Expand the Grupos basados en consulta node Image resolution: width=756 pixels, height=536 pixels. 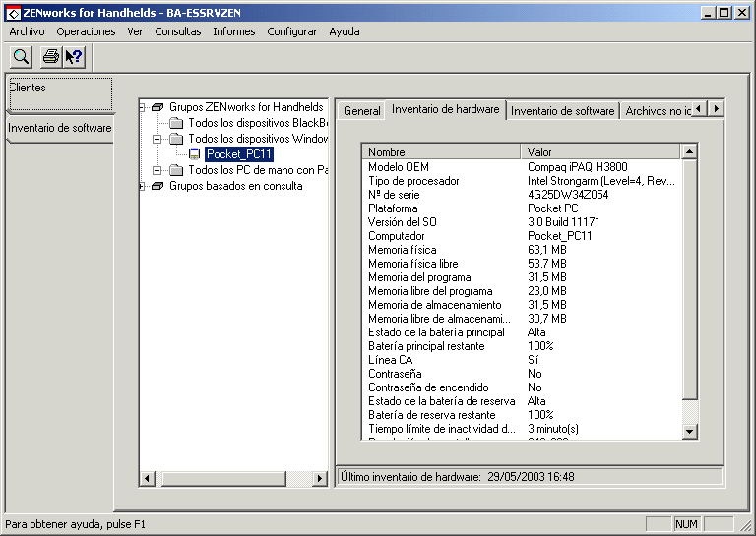(142, 186)
